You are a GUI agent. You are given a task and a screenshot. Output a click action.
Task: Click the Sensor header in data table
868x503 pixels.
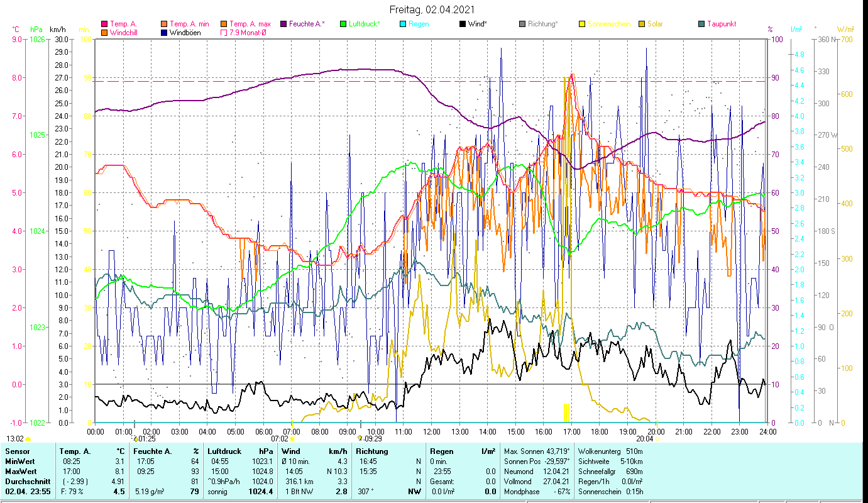[x=16, y=451]
